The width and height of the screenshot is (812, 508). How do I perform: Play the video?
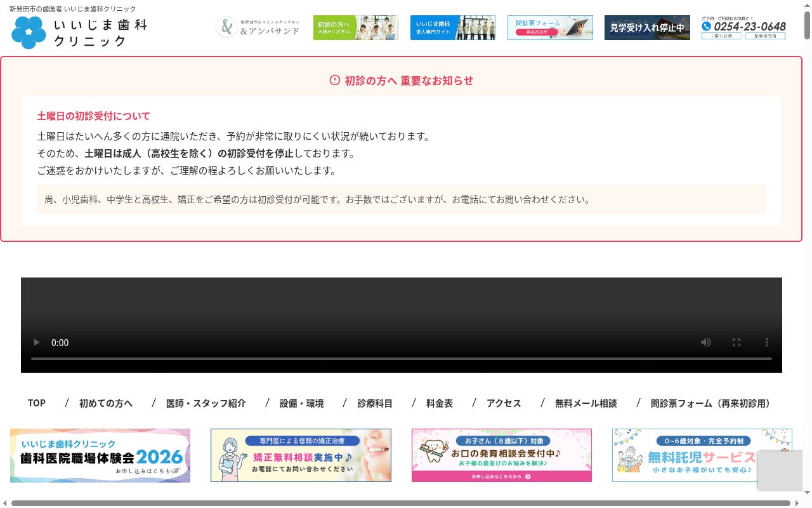pyautogui.click(x=37, y=342)
